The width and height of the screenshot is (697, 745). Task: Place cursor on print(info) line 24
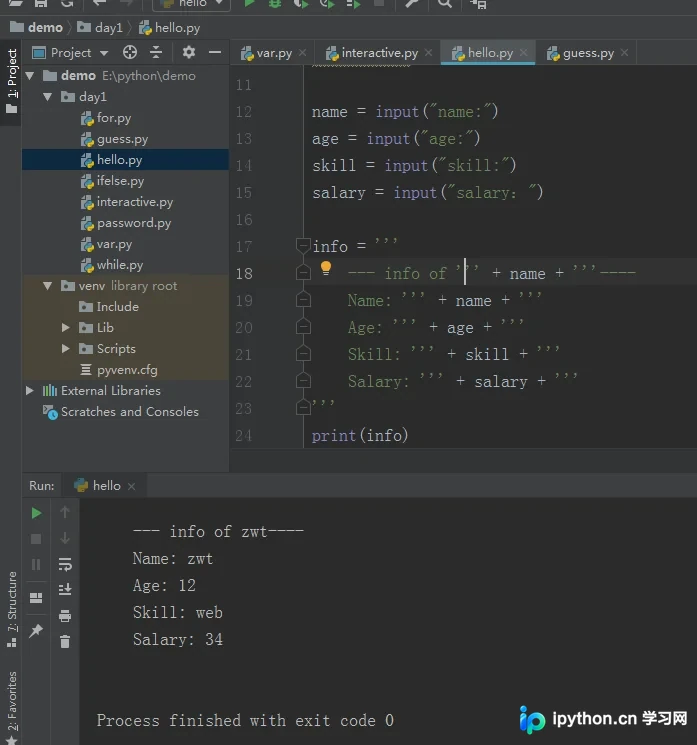pyautogui.click(x=360, y=435)
